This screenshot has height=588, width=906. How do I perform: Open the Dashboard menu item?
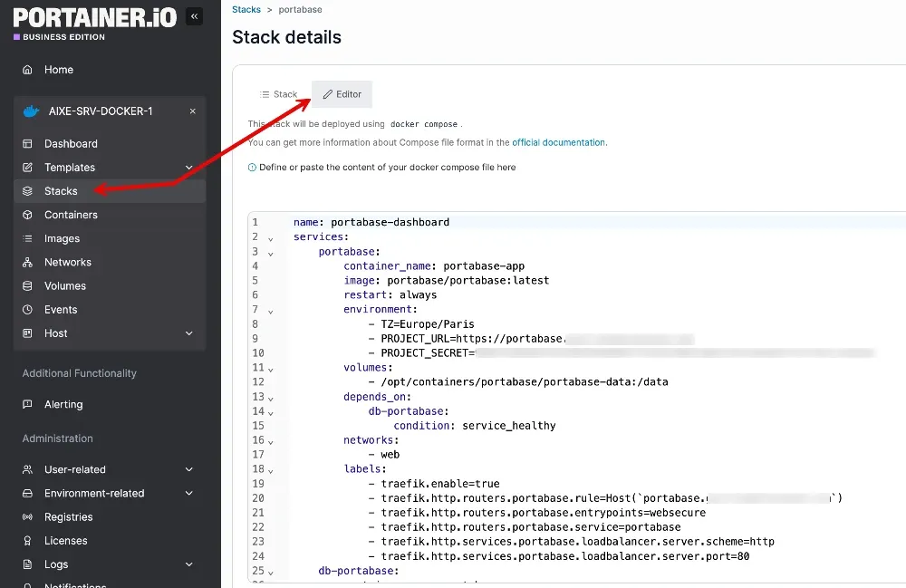tap(110, 143)
